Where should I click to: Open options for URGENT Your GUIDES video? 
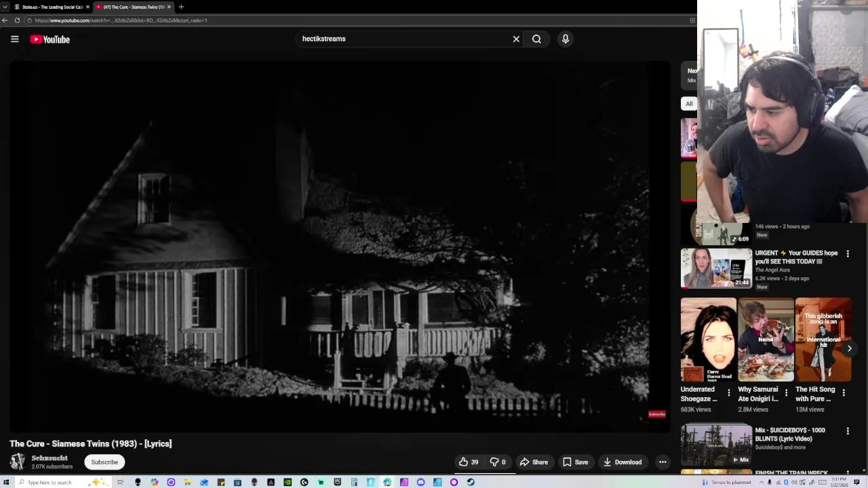point(847,254)
